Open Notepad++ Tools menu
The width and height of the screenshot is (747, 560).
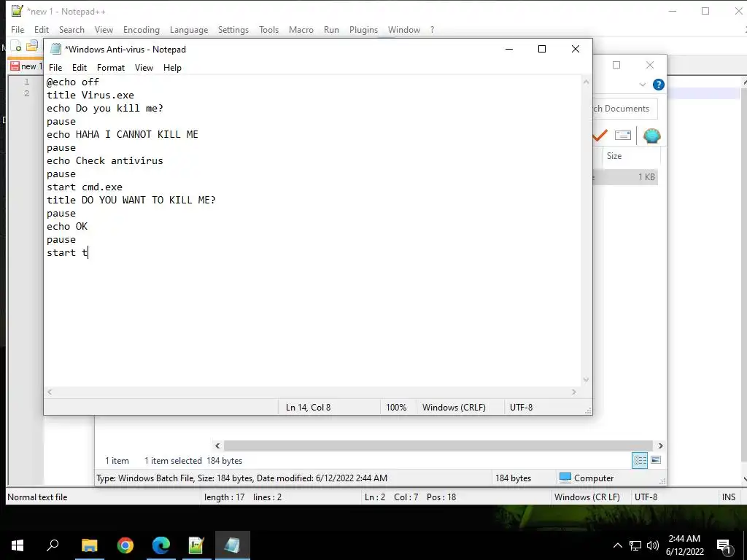click(268, 29)
